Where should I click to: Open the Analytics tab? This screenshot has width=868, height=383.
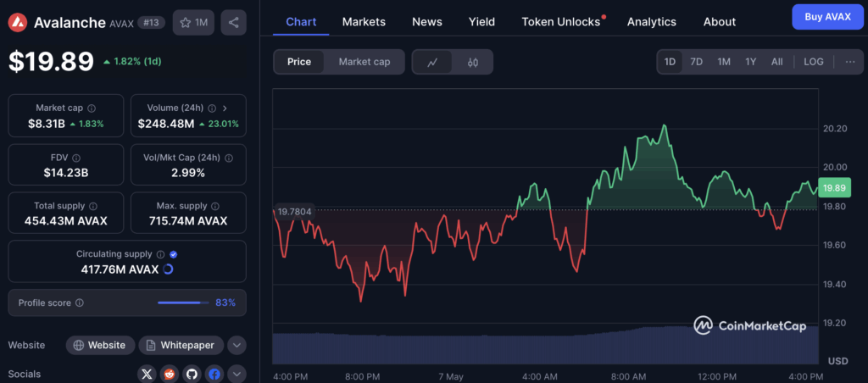(652, 22)
